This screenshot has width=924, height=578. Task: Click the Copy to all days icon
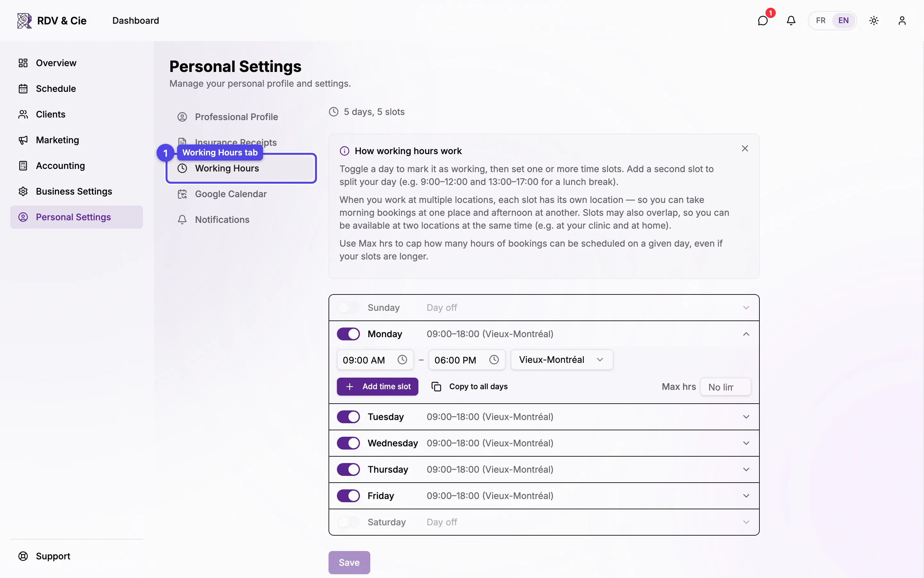tap(436, 387)
